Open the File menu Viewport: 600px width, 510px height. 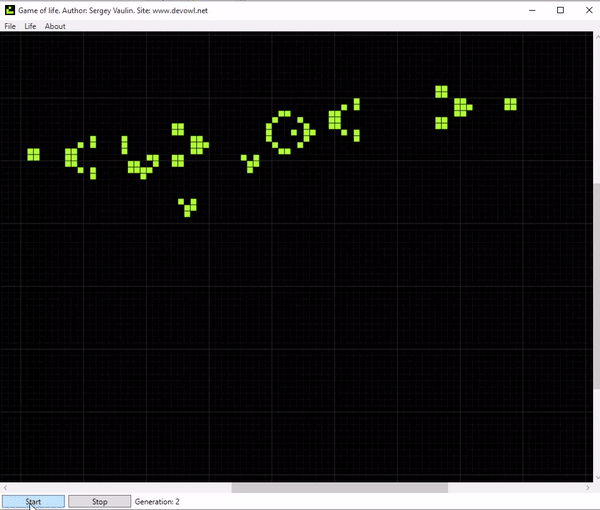coord(10,26)
